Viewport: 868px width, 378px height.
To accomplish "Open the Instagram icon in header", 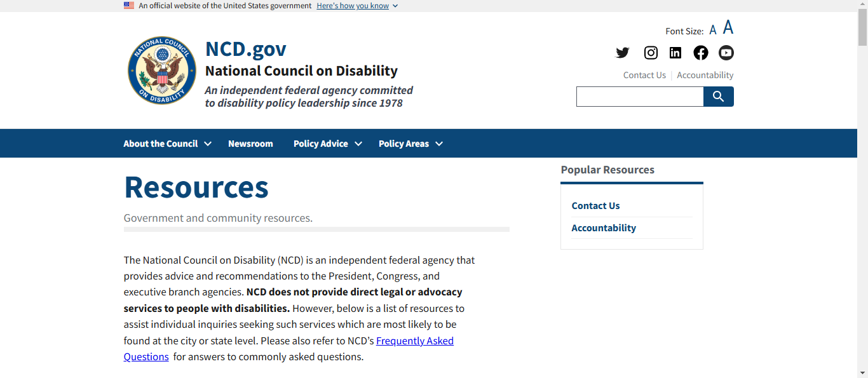I will (x=651, y=53).
